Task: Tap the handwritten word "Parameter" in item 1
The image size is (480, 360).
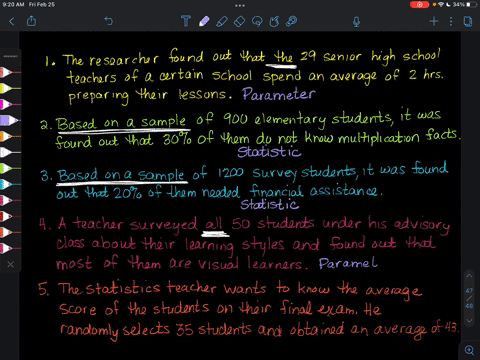Action: (278, 94)
